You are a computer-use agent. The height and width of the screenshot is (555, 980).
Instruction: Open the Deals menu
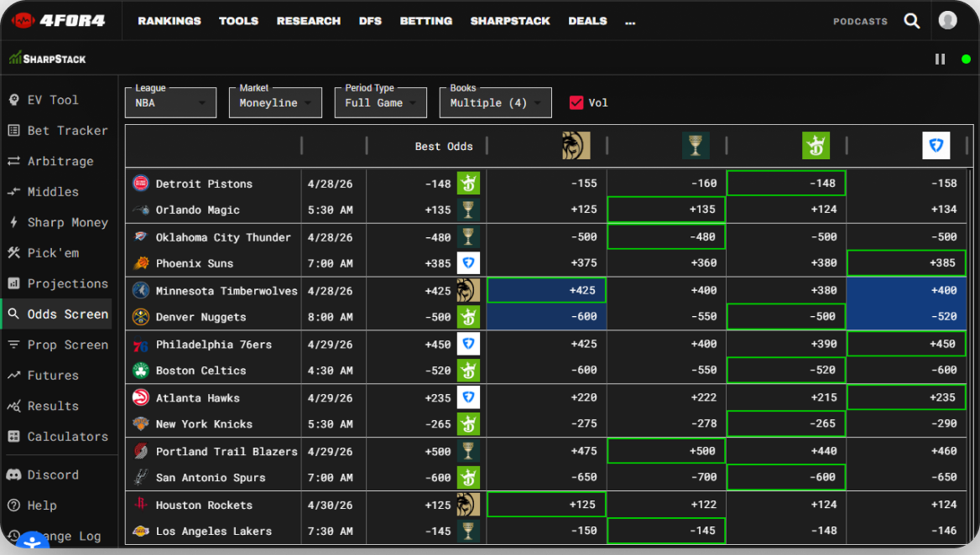point(587,21)
